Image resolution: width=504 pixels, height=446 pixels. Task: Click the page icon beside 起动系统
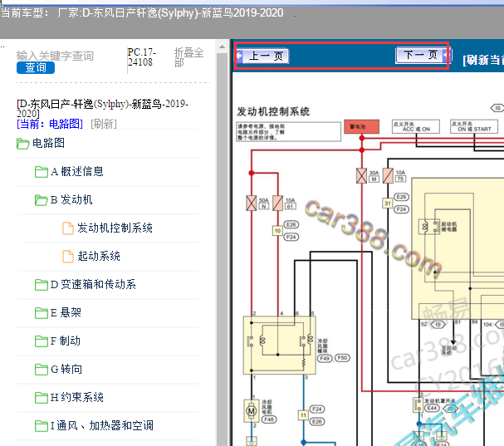click(x=68, y=257)
